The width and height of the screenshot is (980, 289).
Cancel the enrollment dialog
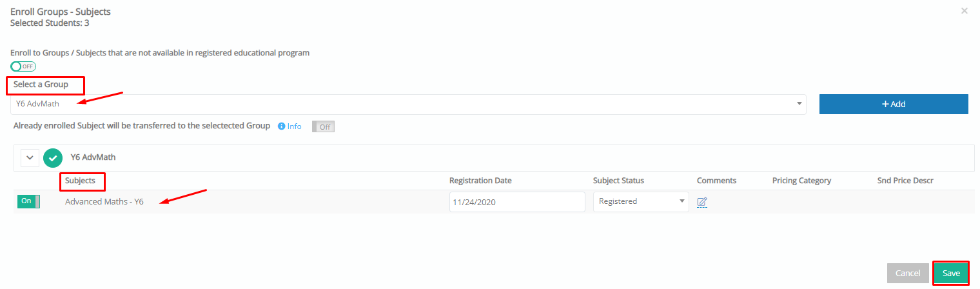click(907, 274)
